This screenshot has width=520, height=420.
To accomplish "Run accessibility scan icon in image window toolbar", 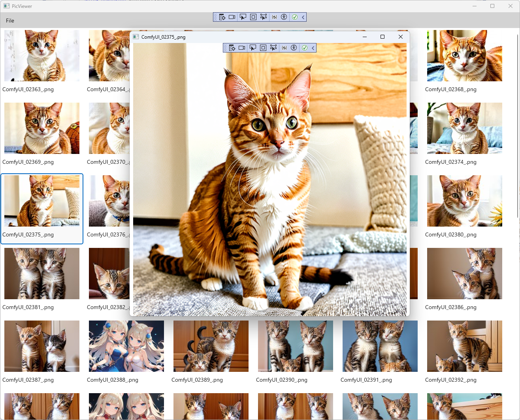I will click(x=294, y=48).
